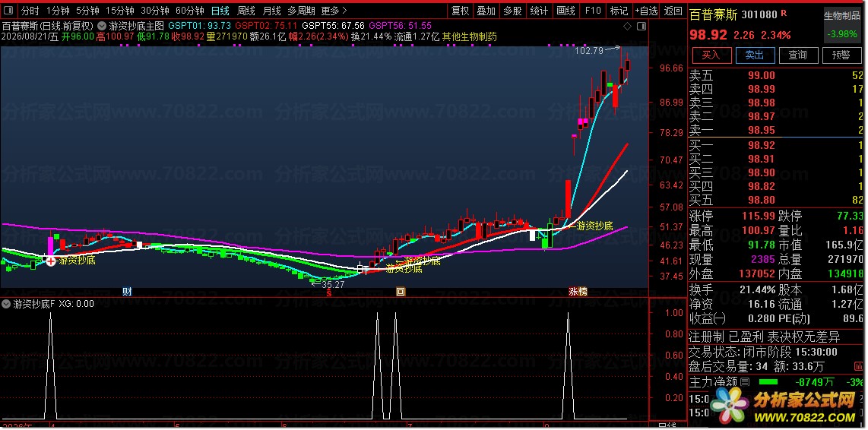Click the 标记 mark button
The height and width of the screenshot is (430, 868).
click(619, 11)
